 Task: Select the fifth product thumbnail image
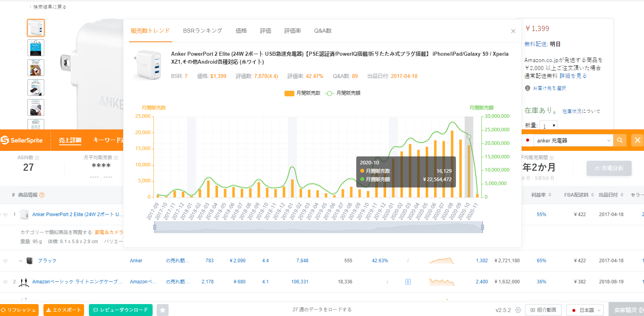click(x=36, y=107)
